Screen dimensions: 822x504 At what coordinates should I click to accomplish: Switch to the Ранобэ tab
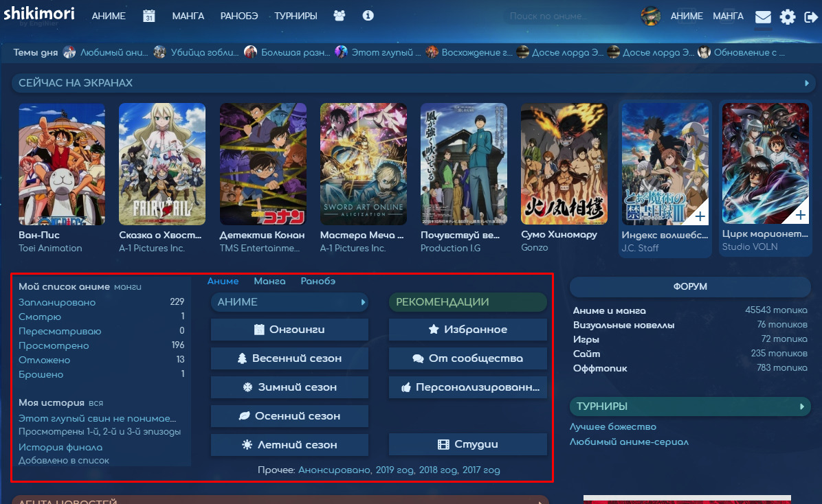pyautogui.click(x=318, y=281)
